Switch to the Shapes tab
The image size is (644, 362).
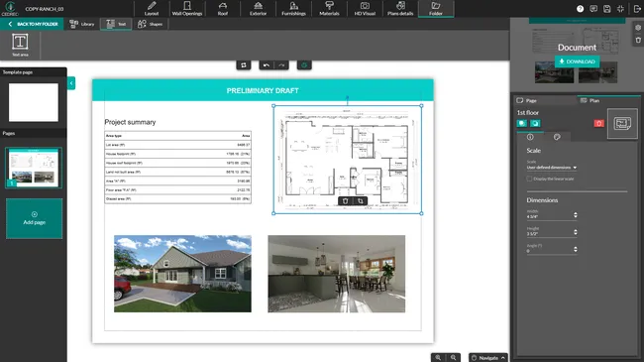151,24
